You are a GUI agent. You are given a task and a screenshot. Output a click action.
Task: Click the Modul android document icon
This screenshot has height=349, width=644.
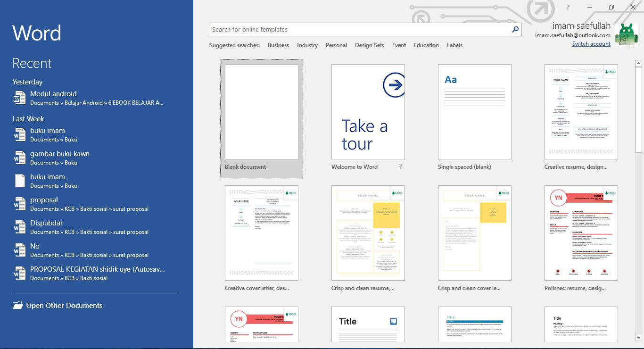coord(19,98)
